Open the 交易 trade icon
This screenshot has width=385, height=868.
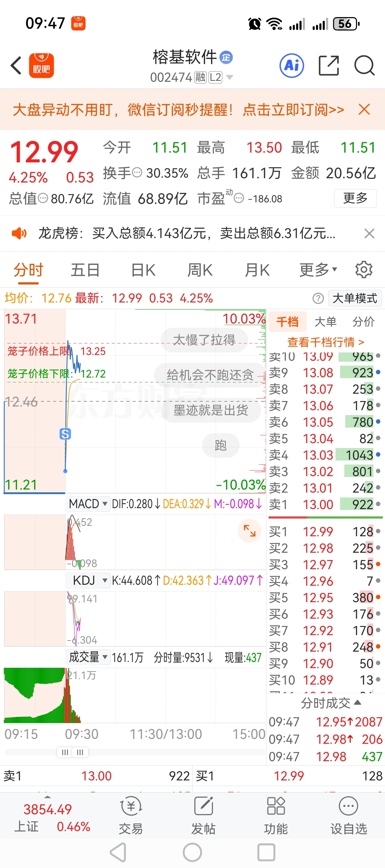(131, 816)
